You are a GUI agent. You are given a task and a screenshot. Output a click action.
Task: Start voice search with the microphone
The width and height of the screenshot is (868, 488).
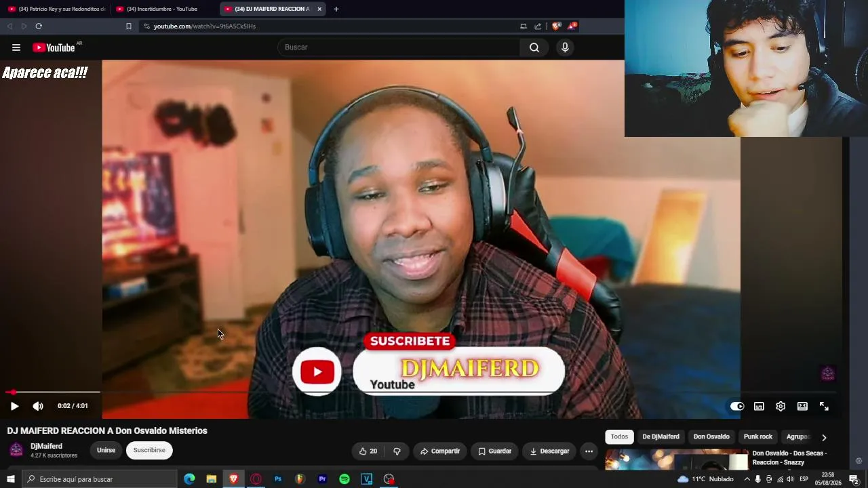pos(565,47)
